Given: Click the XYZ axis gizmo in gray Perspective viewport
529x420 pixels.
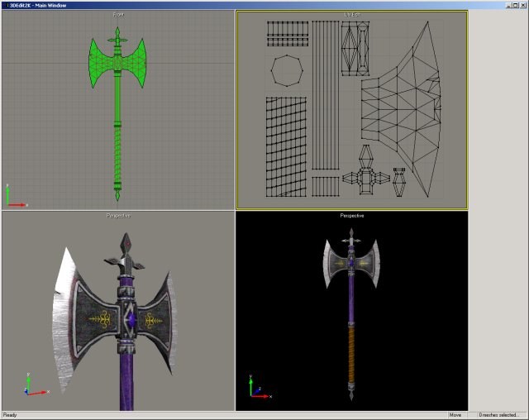Looking at the screenshot, I should (x=36, y=384).
